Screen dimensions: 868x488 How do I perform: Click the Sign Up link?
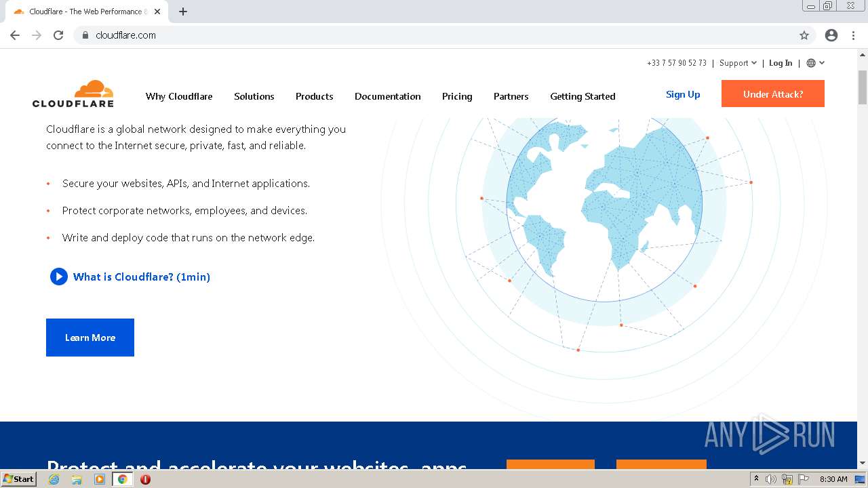pos(683,94)
